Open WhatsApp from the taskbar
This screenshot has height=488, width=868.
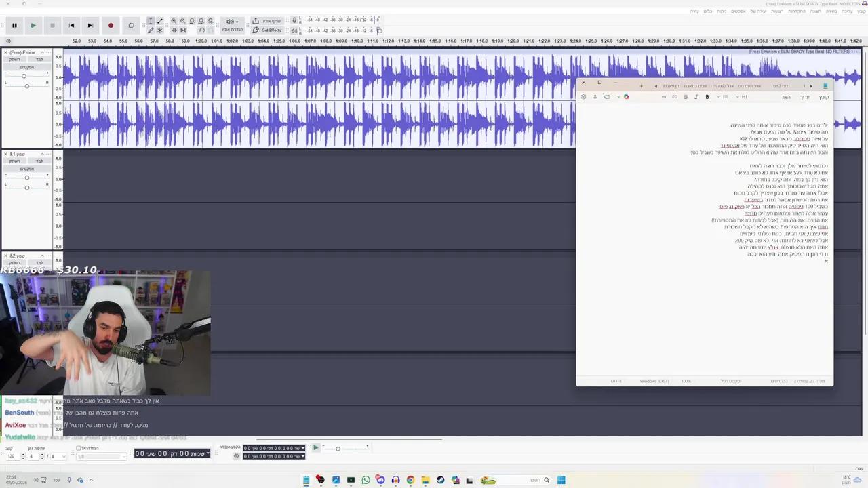click(x=366, y=480)
